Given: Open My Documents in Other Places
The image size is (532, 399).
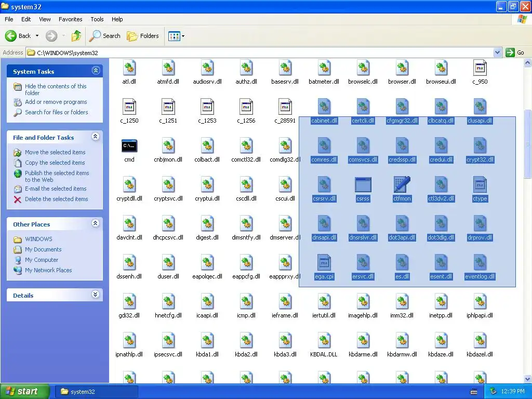Looking at the screenshot, I should pos(43,249).
